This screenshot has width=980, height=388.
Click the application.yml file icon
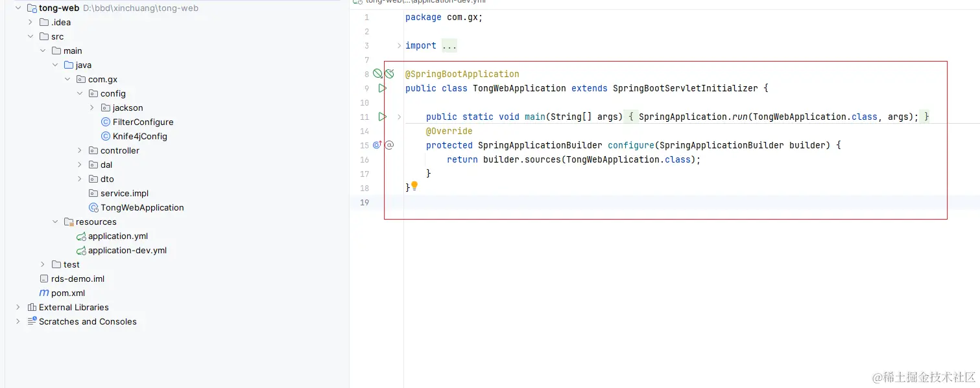click(81, 236)
